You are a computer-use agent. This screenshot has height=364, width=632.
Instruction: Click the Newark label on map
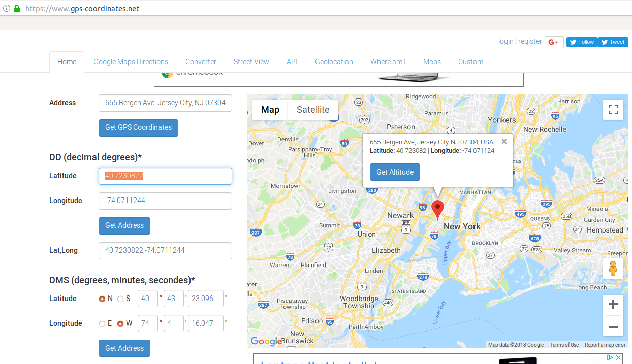(x=400, y=215)
